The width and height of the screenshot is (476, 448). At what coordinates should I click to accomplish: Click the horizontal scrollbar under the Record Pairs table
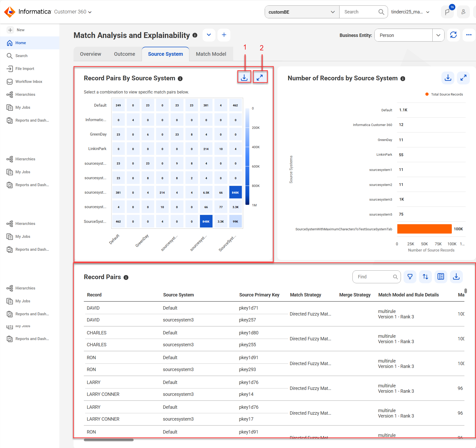[109, 440]
